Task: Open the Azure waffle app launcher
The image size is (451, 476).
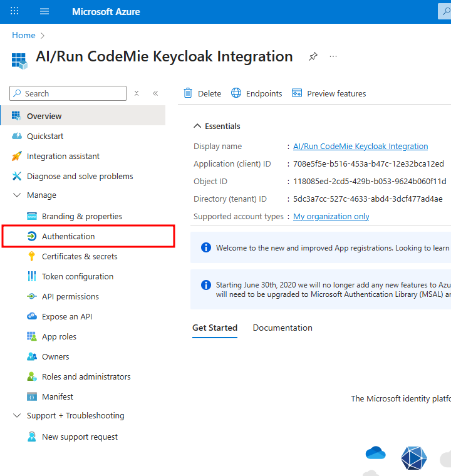Action: click(x=15, y=11)
